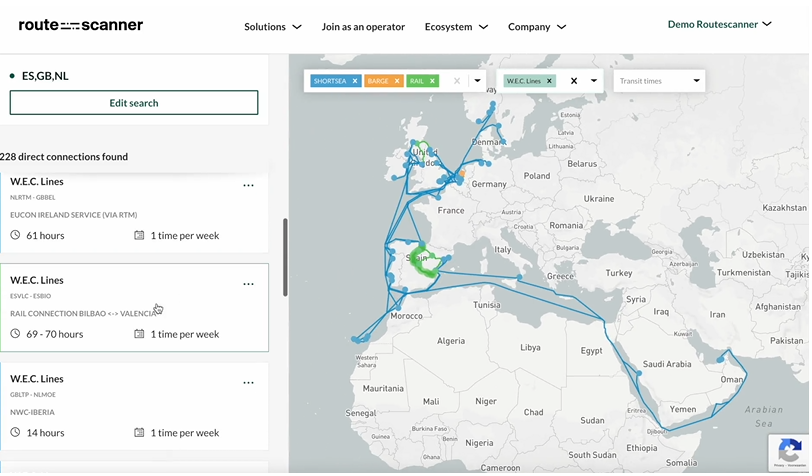Remove the SHORTSEA filter tag

(355, 81)
